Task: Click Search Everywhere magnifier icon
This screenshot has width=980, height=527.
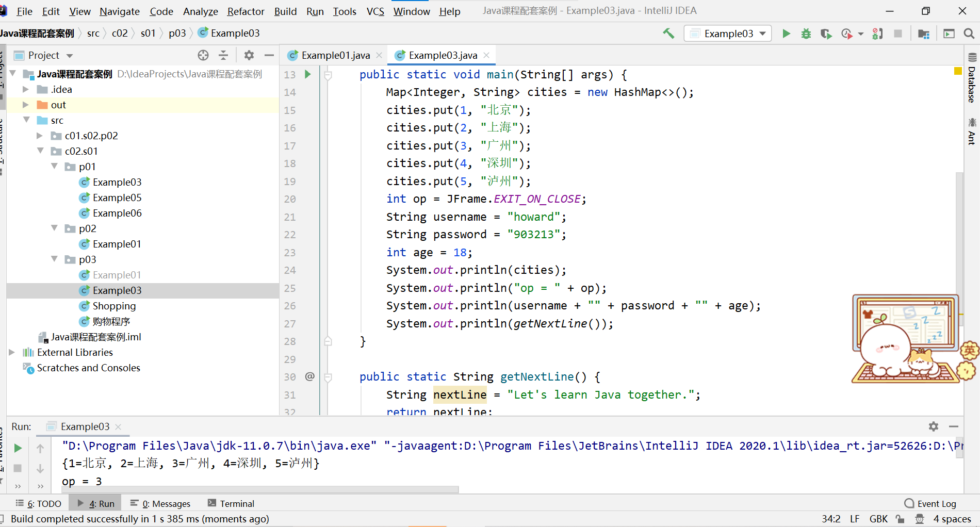Action: pos(969,34)
